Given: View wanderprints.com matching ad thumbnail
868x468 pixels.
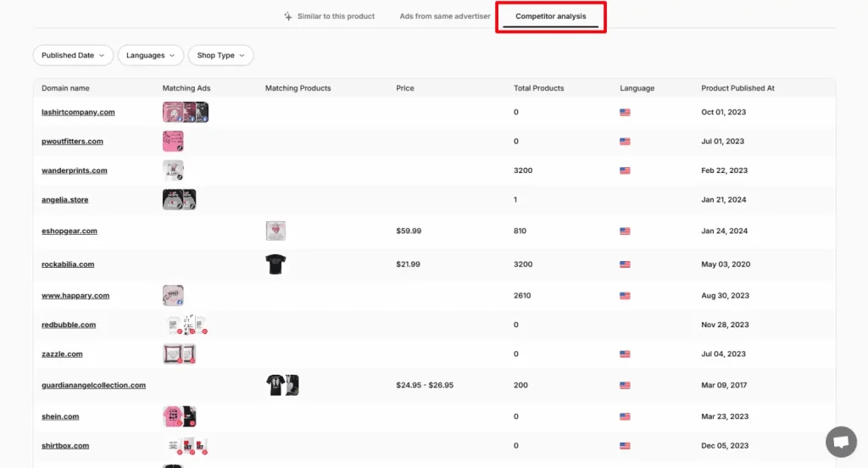Looking at the screenshot, I should (173, 170).
